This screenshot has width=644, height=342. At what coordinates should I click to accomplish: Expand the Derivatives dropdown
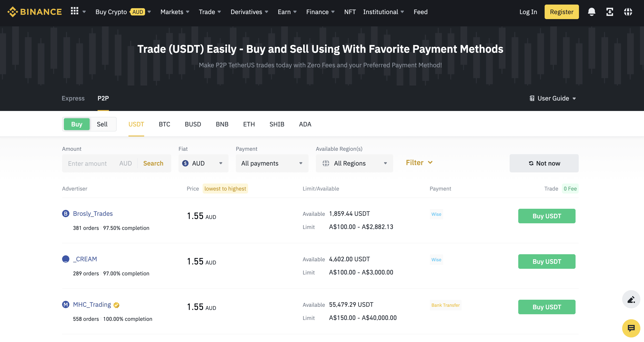[249, 12]
